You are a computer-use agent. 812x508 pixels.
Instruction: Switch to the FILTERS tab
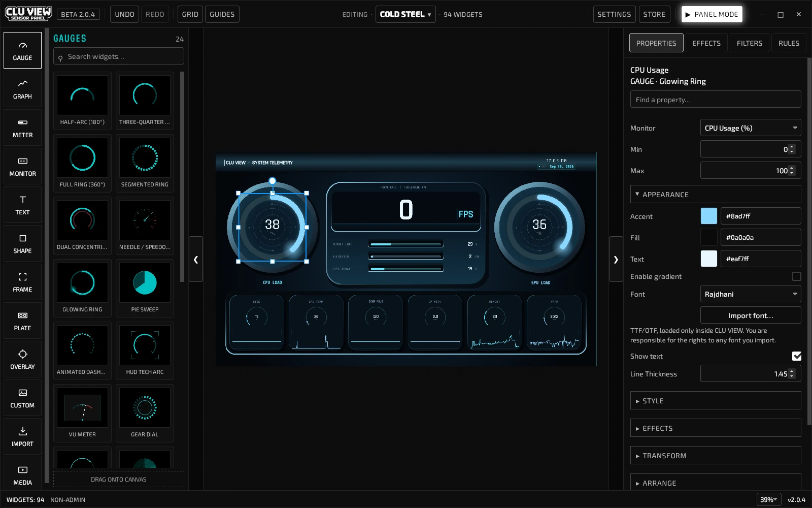pyautogui.click(x=750, y=43)
